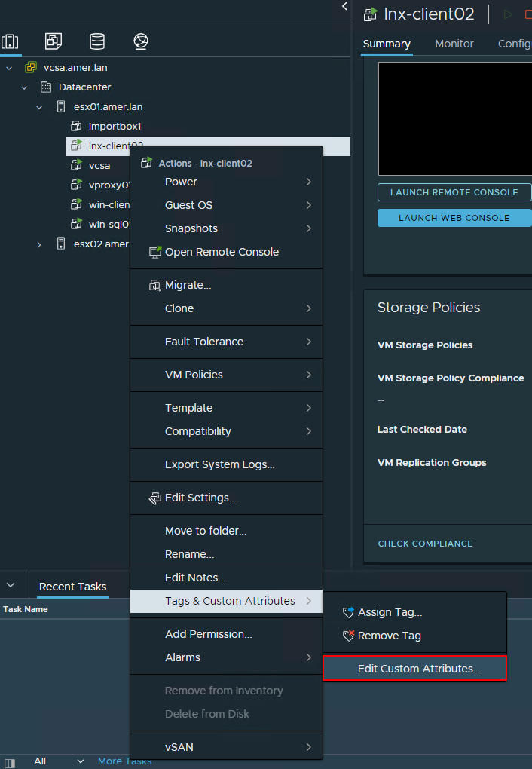Open the Hosts and Clusters inventory icon
This screenshot has height=769, width=532.
(11, 41)
